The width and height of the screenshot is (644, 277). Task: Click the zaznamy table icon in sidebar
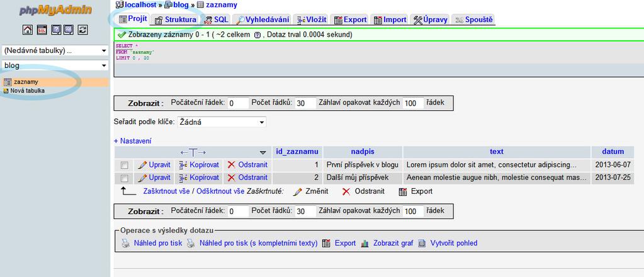point(8,82)
